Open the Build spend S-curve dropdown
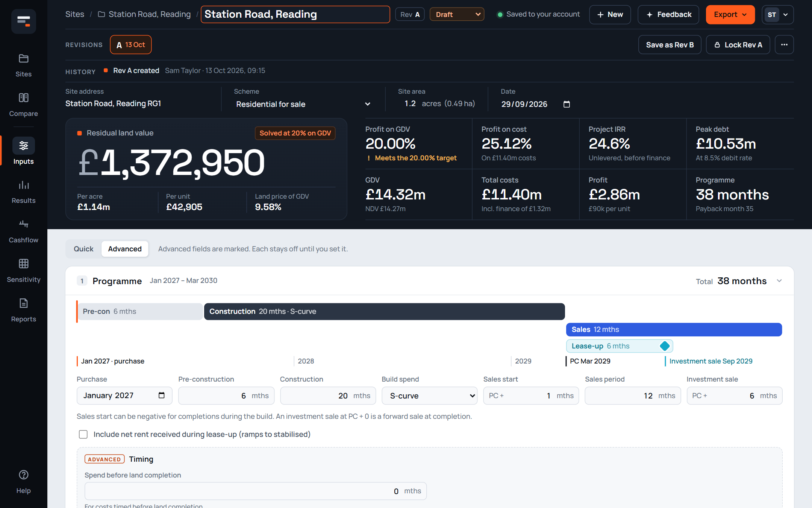Image resolution: width=812 pixels, height=508 pixels. 429,395
